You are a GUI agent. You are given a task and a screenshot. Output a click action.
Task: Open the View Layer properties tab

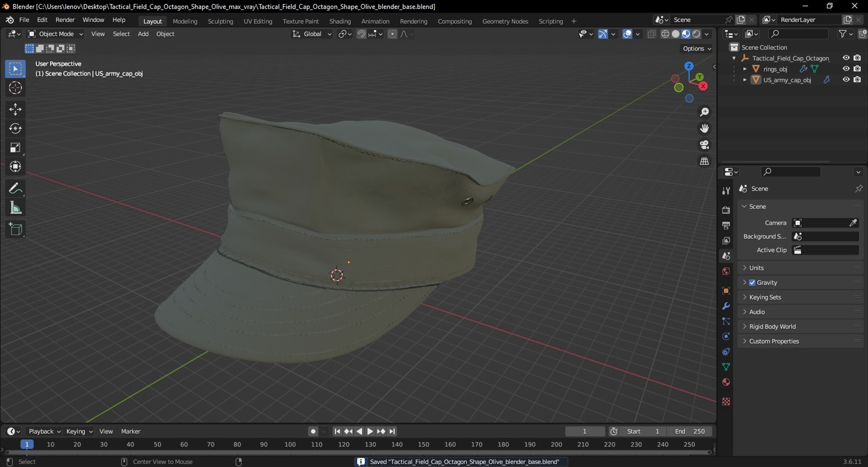pos(726,241)
